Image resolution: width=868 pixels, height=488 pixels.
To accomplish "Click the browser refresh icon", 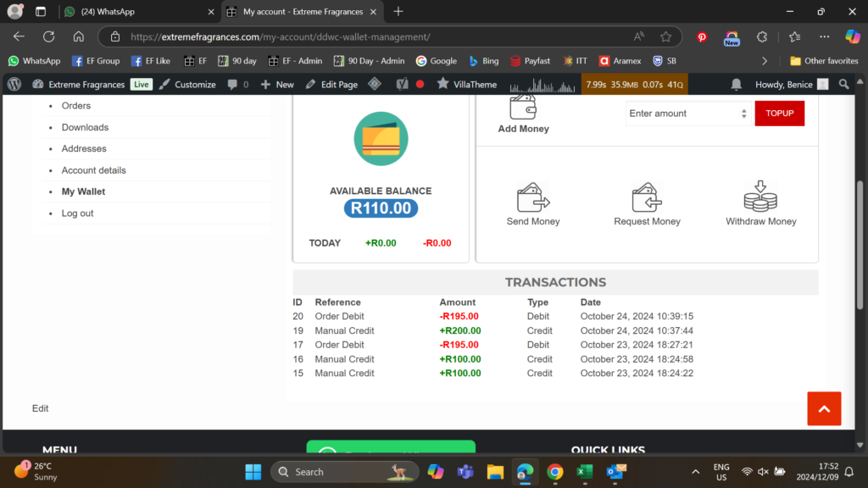I will click(48, 36).
